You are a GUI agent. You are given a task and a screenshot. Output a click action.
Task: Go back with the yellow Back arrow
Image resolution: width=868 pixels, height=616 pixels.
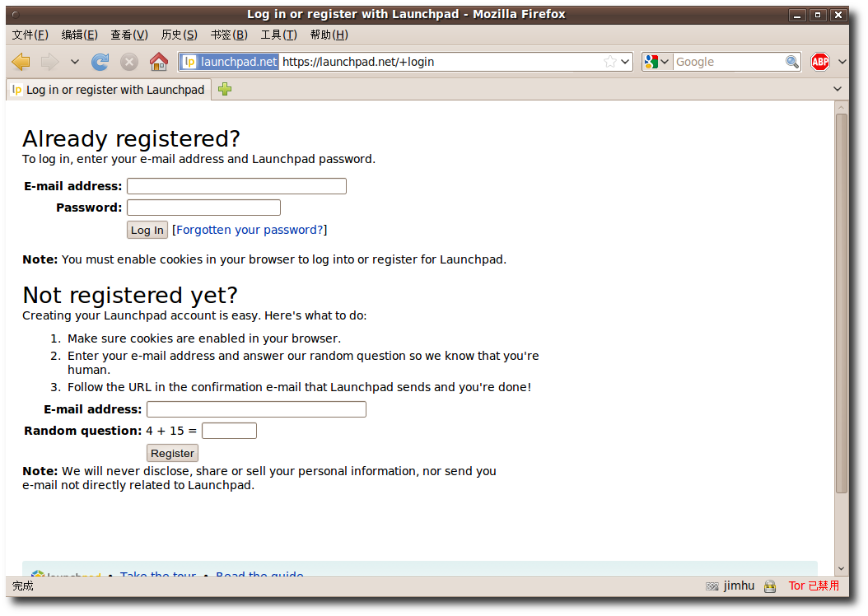[21, 62]
